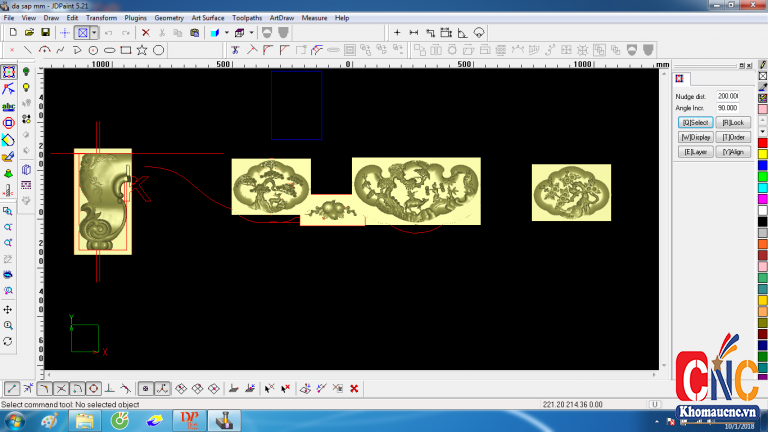Click the red X icon in bottom snap toolbar
768x432 pixels.
(354, 388)
